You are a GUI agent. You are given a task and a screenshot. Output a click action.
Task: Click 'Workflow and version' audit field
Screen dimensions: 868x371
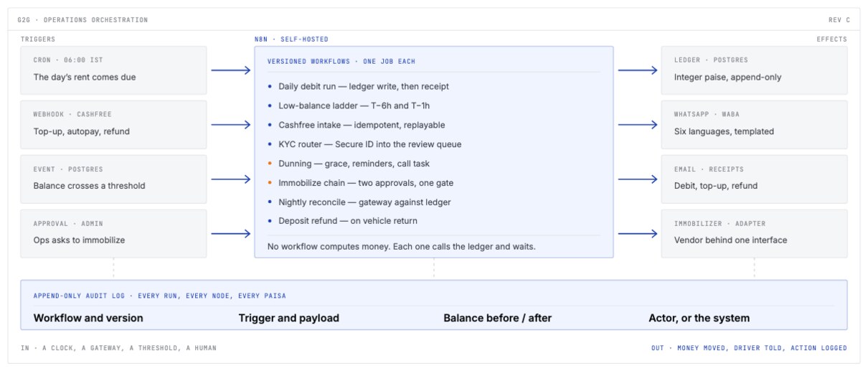point(88,318)
